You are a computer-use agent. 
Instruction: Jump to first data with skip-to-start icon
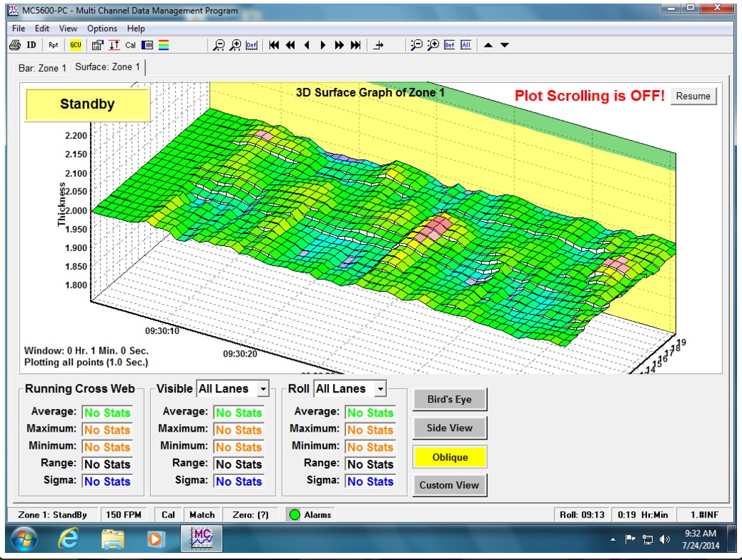(274, 45)
